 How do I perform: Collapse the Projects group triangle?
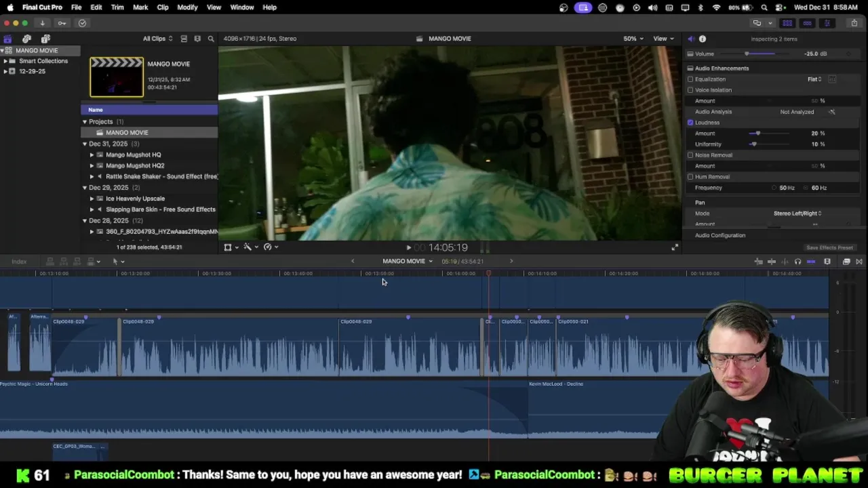(x=85, y=122)
